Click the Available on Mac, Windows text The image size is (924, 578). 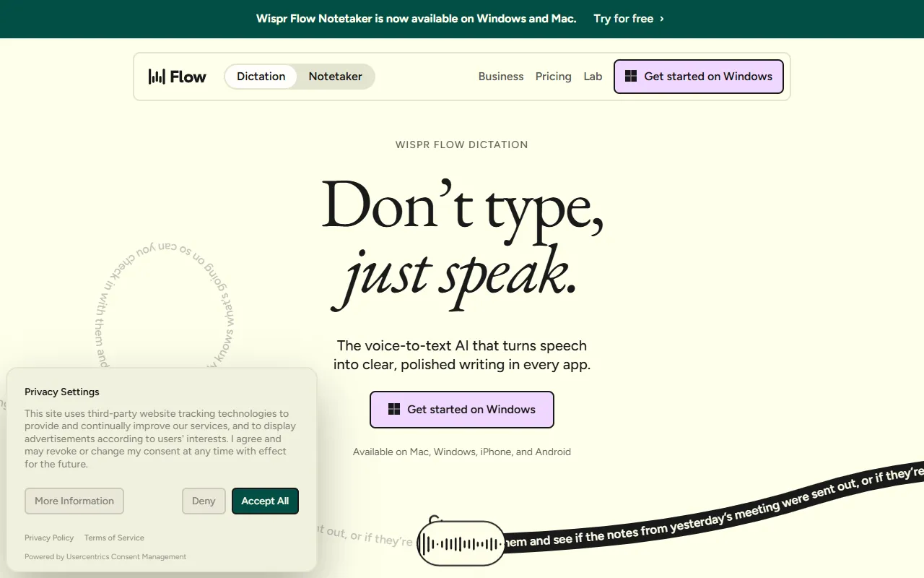(x=462, y=452)
